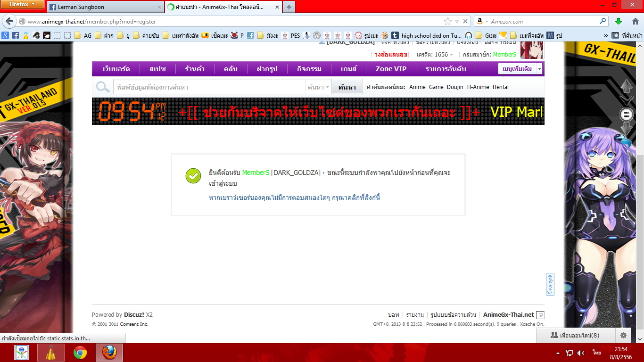The height and width of the screenshot is (362, 644).
Task: Open the headphones bookmark icon
Action: 468,35
